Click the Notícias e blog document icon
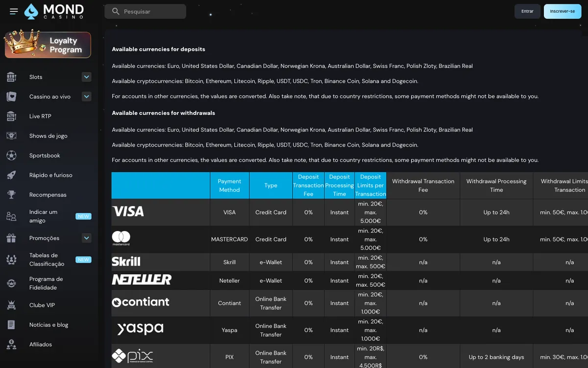 click(11, 325)
